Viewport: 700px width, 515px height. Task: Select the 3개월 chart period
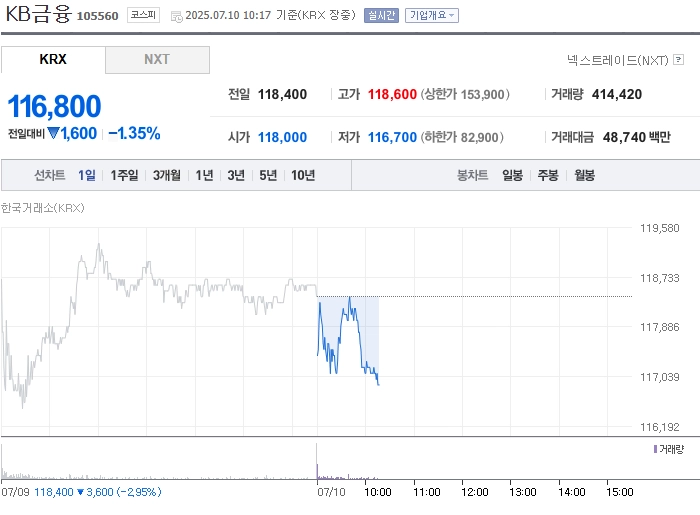tap(167, 175)
